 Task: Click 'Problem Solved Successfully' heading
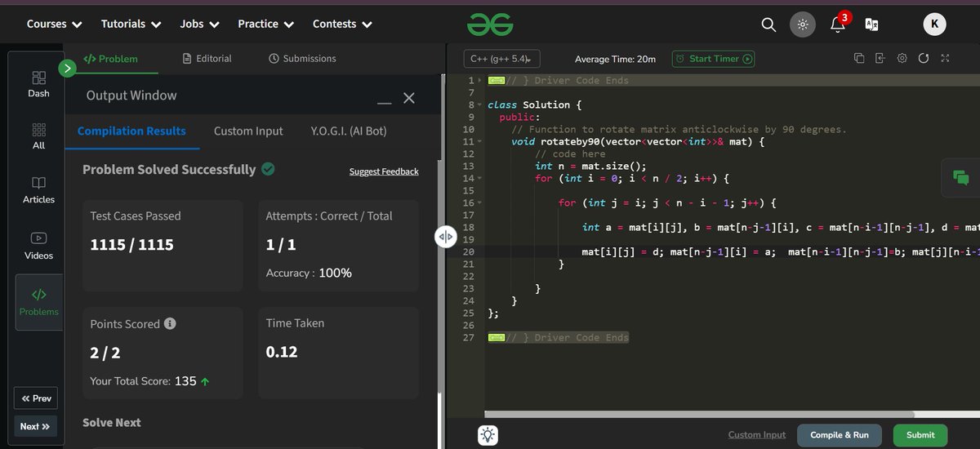coord(169,169)
